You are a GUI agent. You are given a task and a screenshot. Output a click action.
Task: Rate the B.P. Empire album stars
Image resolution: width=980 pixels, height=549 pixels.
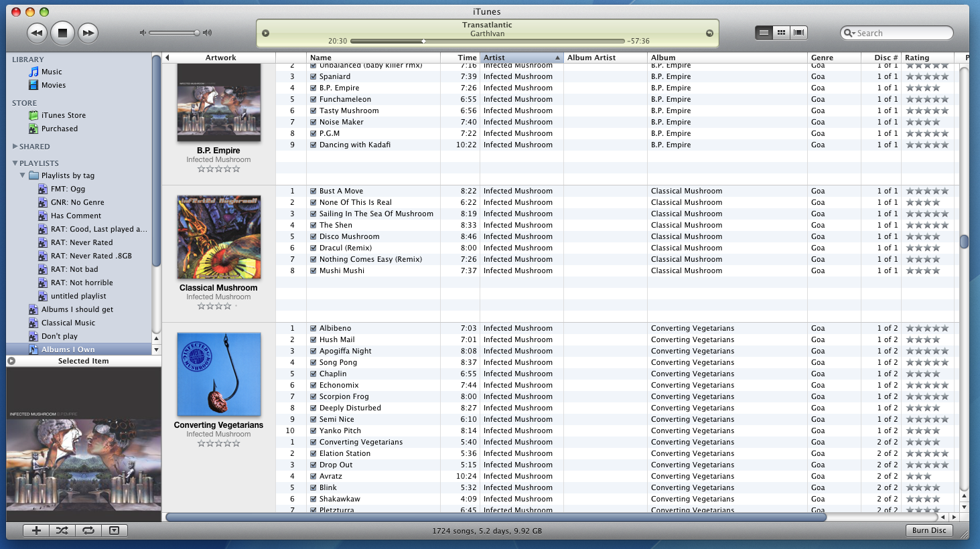point(218,169)
